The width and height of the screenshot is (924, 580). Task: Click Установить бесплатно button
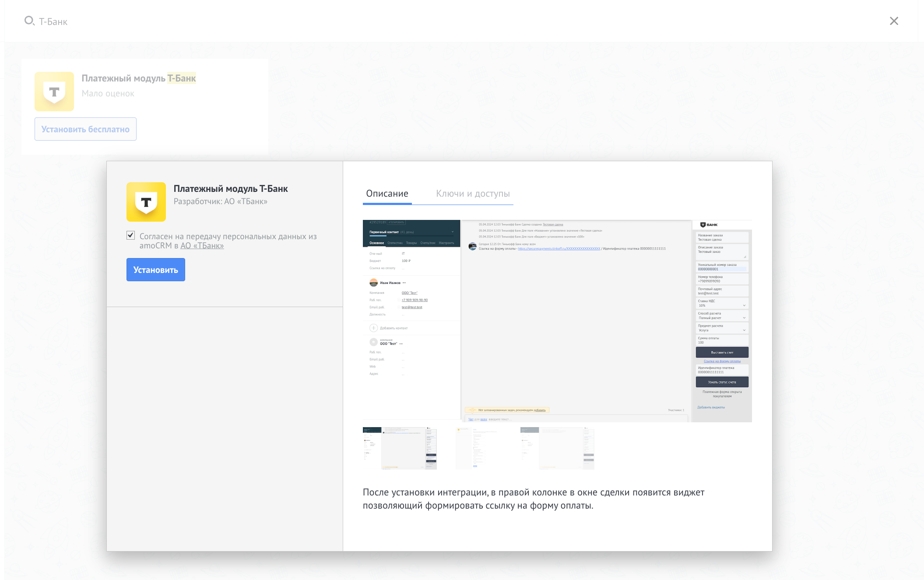85,129
